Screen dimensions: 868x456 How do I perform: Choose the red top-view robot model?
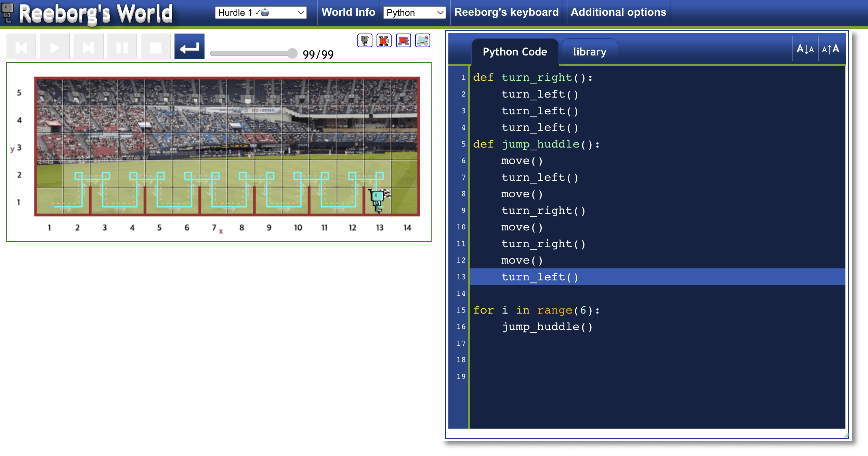point(384,41)
